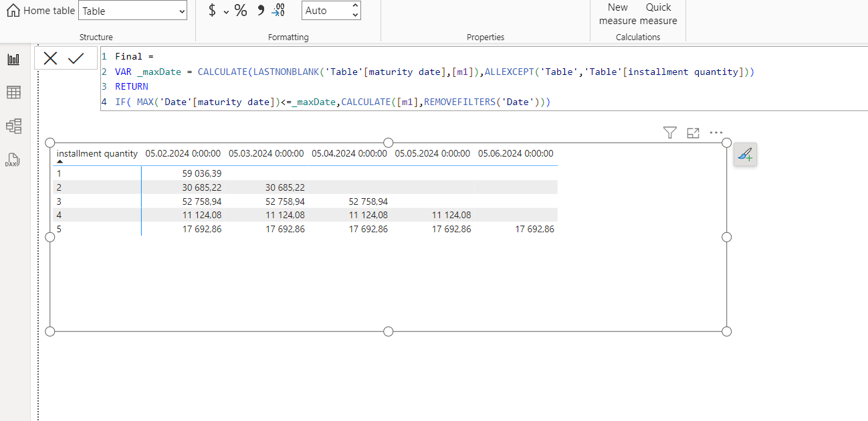Image resolution: width=868 pixels, height=421 pixels.
Task: Select row header for installment quantity 5
Action: click(59, 229)
